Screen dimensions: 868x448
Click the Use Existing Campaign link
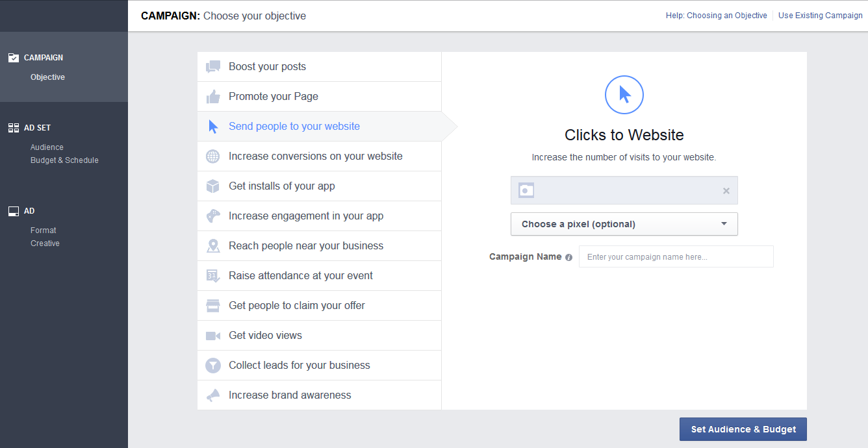pyautogui.click(x=820, y=16)
